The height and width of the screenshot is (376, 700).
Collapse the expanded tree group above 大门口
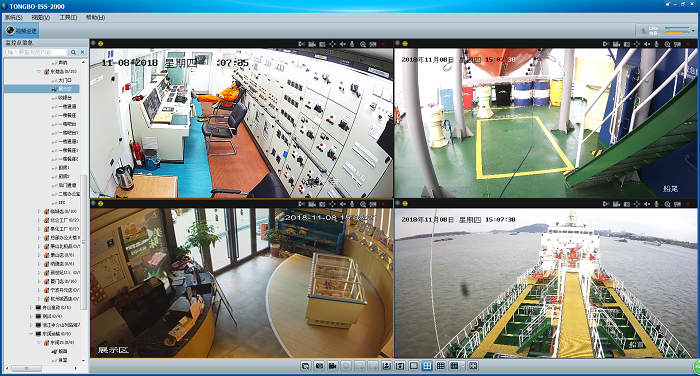(x=39, y=71)
